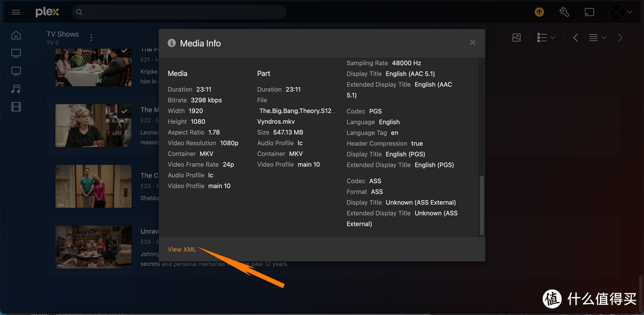Go to the previous item arrow
The height and width of the screenshot is (315, 644).
tap(575, 38)
